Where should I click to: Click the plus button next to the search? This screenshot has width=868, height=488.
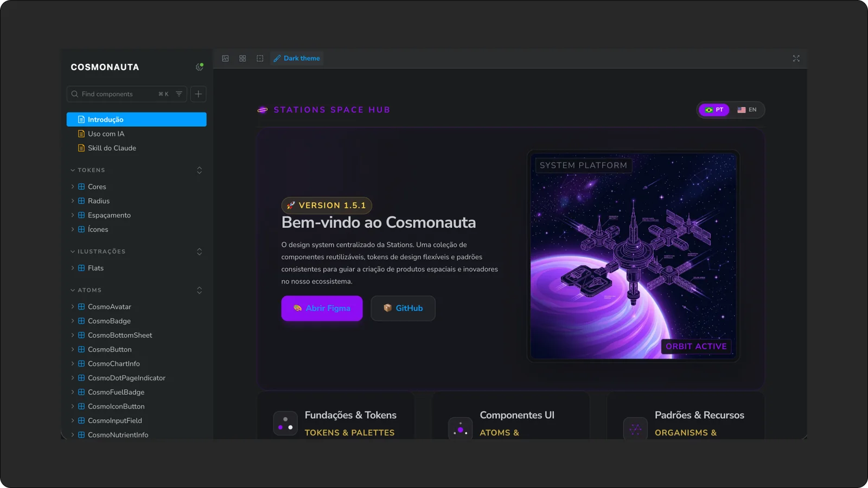(199, 94)
